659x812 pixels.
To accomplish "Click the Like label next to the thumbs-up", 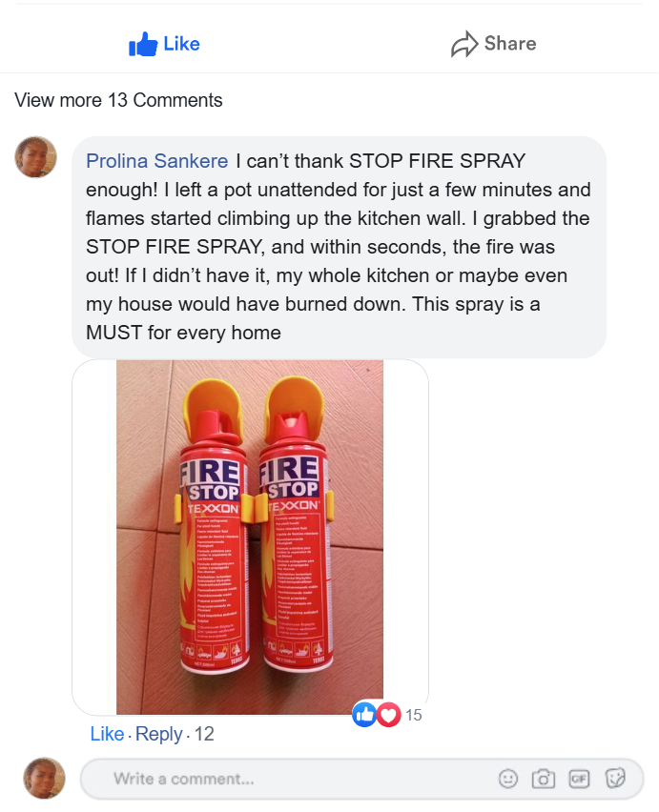I will pyautogui.click(x=181, y=44).
